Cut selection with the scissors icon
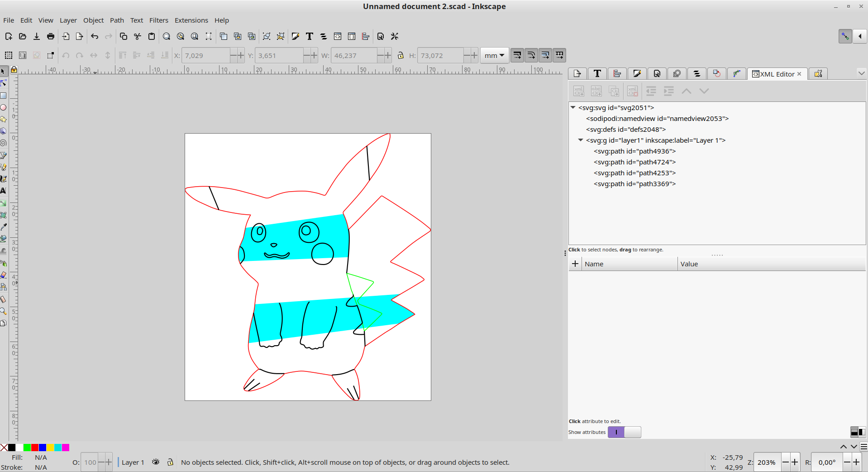 pyautogui.click(x=138, y=36)
